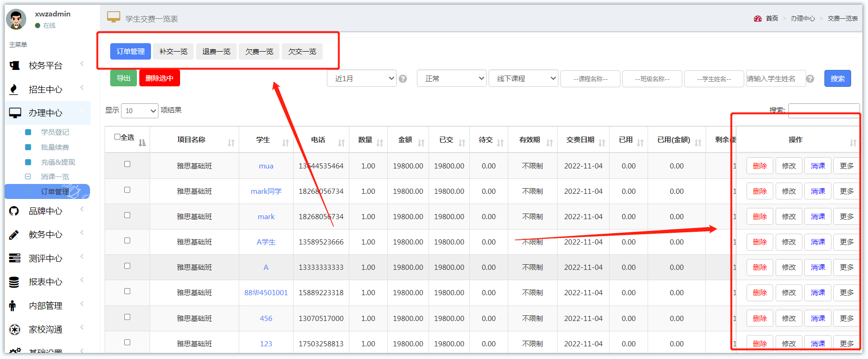
Task: Expand the 测评中心 menu chevron
Action: [x=82, y=256]
